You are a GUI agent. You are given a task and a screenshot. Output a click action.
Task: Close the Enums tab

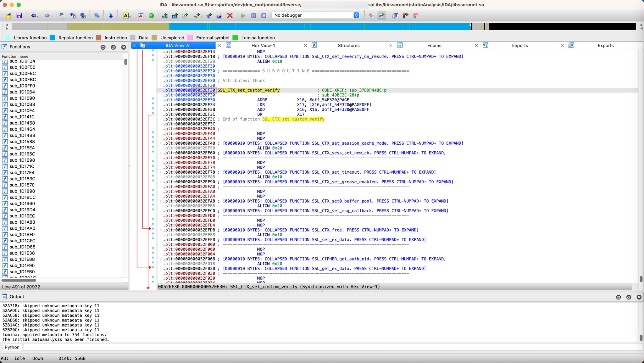pos(391,46)
